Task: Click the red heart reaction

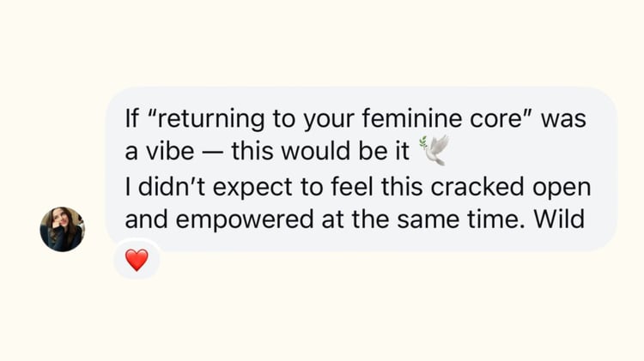Action: pos(137,260)
